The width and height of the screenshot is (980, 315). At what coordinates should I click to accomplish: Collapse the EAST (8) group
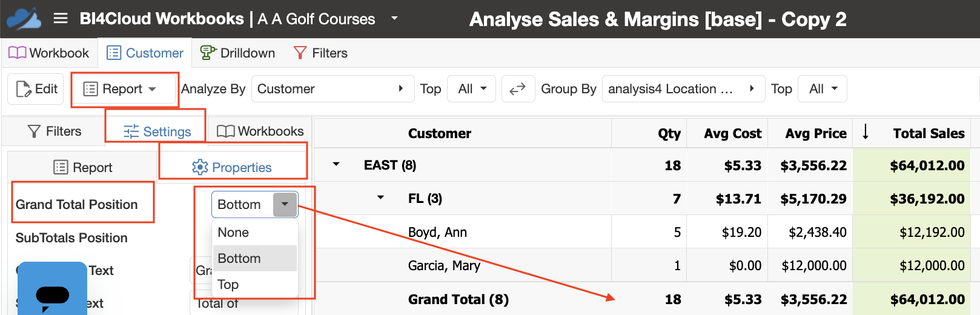336,165
